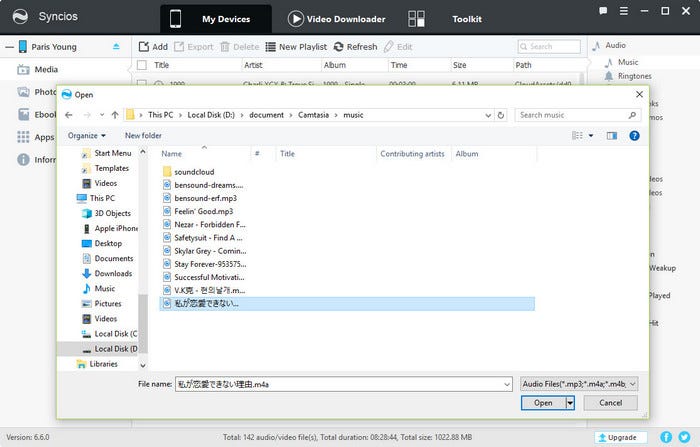
Task: Close the Open dialog
Action: point(639,94)
